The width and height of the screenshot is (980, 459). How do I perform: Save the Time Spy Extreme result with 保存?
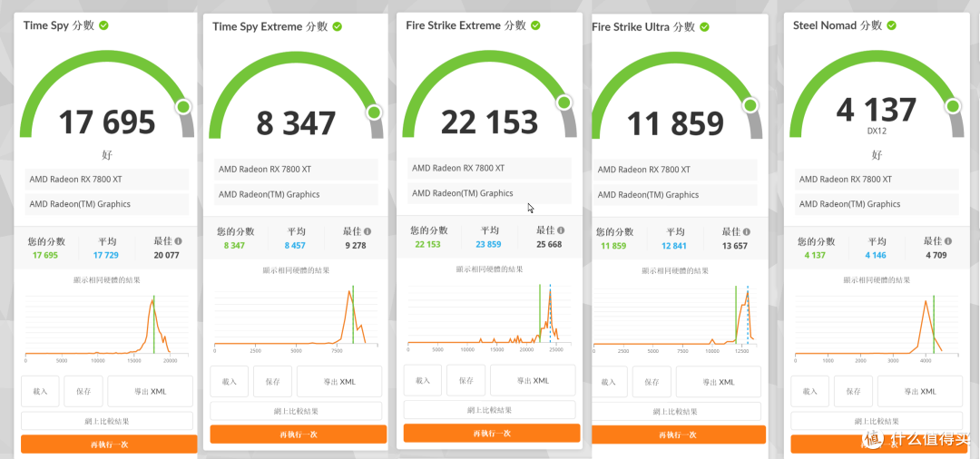[x=272, y=382]
